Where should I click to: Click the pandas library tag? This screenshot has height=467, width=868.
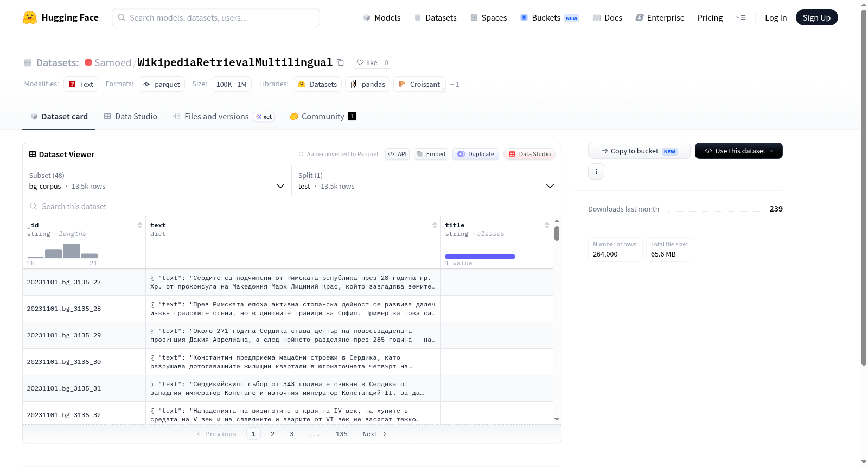coord(367,84)
